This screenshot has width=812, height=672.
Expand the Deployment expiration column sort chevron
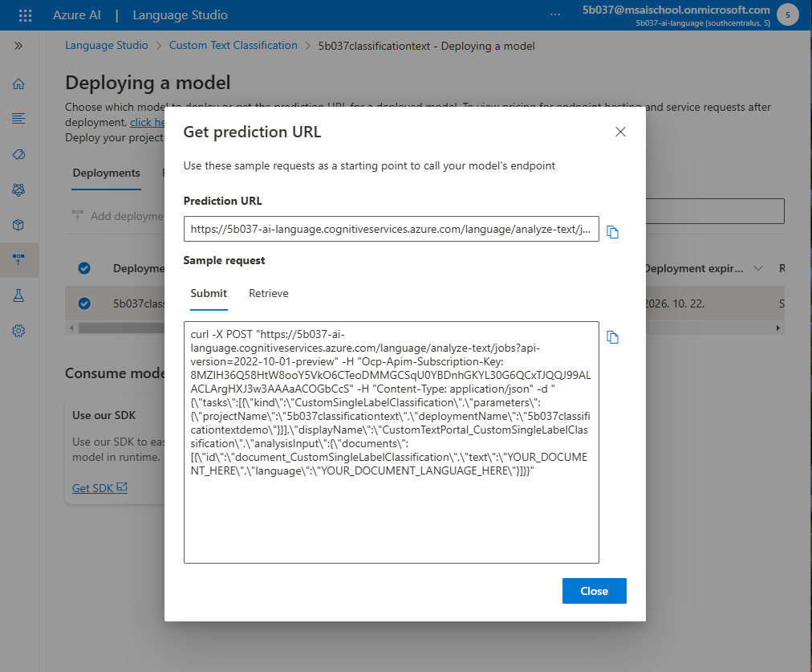(x=758, y=268)
